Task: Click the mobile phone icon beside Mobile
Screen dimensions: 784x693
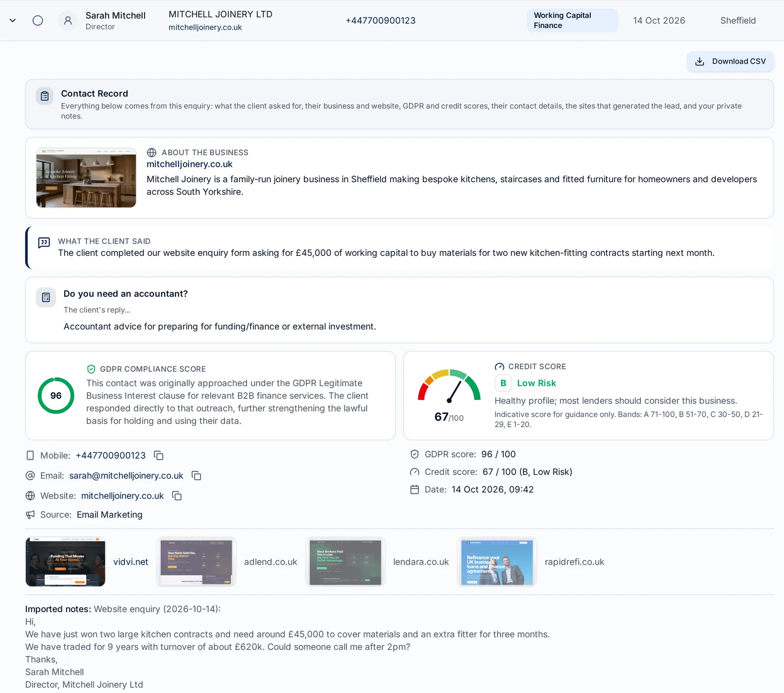Action: click(30, 455)
